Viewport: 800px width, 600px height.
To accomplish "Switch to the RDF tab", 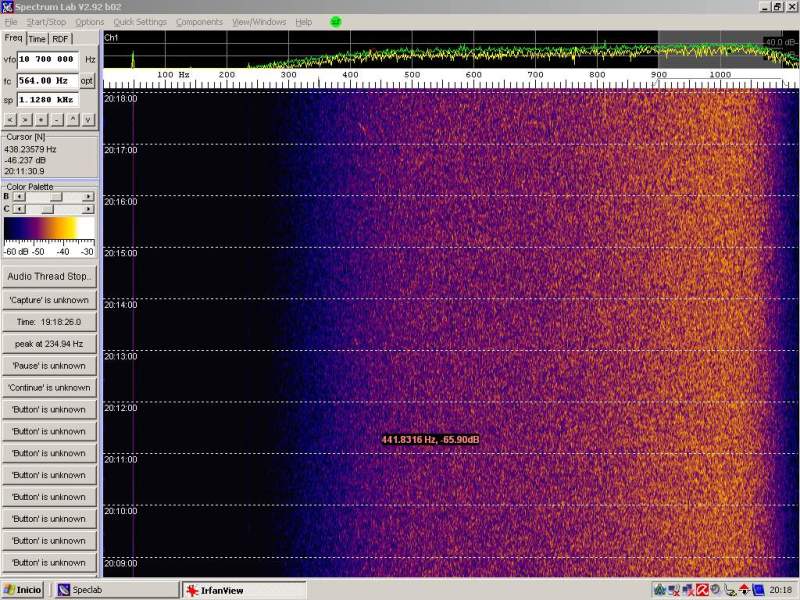I will 61,39.
